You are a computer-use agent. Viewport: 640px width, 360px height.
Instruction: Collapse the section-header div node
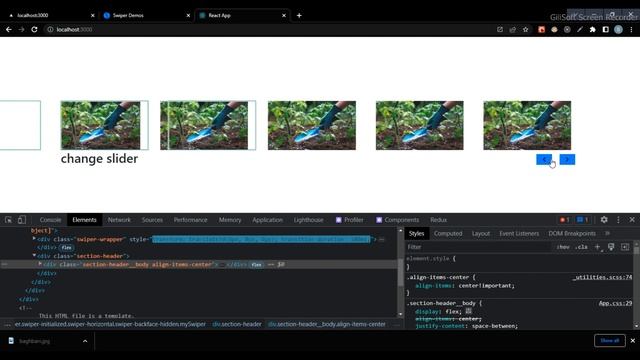(x=34, y=256)
